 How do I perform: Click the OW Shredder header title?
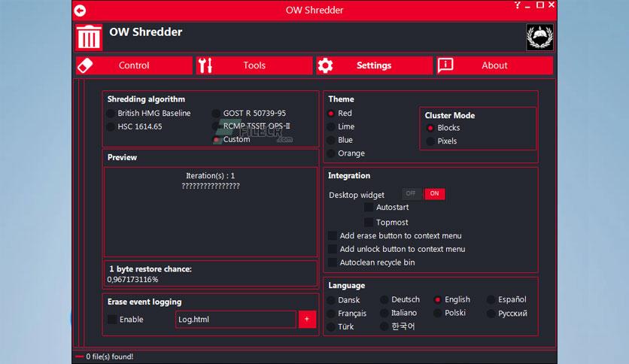tap(146, 32)
